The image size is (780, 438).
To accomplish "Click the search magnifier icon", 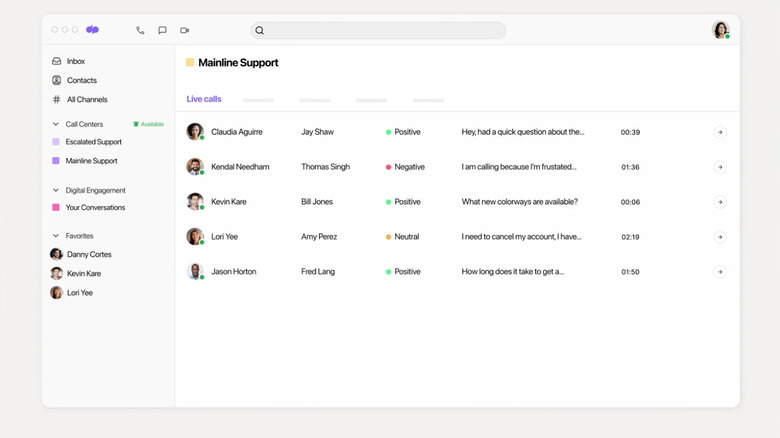I will pos(260,30).
